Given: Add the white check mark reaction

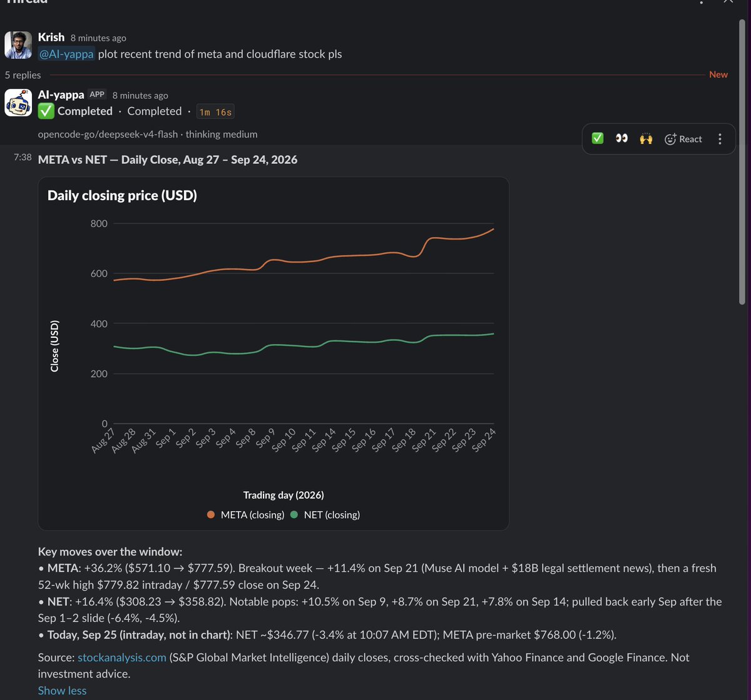Looking at the screenshot, I should [598, 138].
